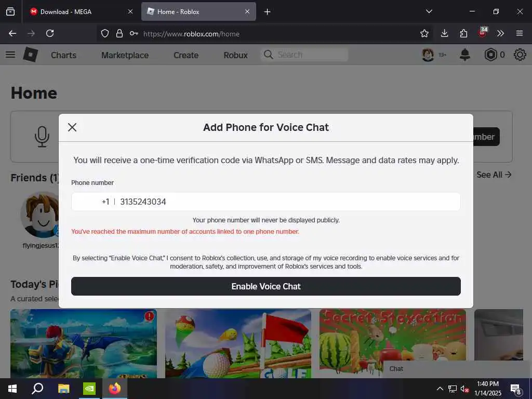Screen dimensions: 532x399
Task: Open a new browser tab
Action: click(x=268, y=12)
